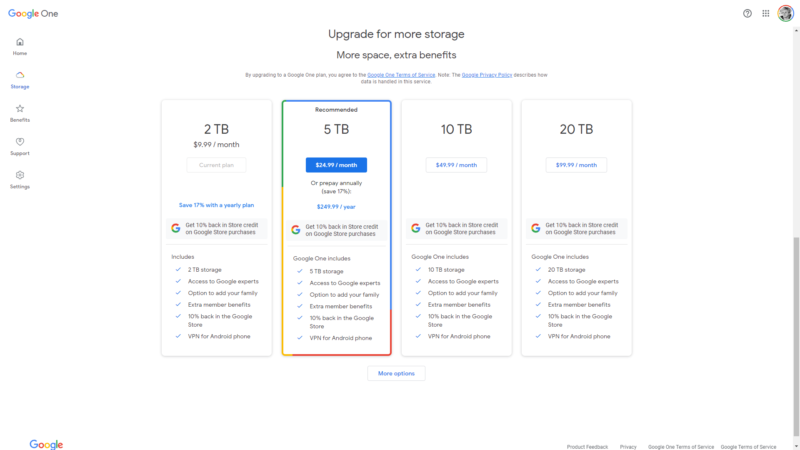Viewport: 800px width, 450px height.
Task: Click Save 17% with a yearly plan
Action: coord(216,205)
